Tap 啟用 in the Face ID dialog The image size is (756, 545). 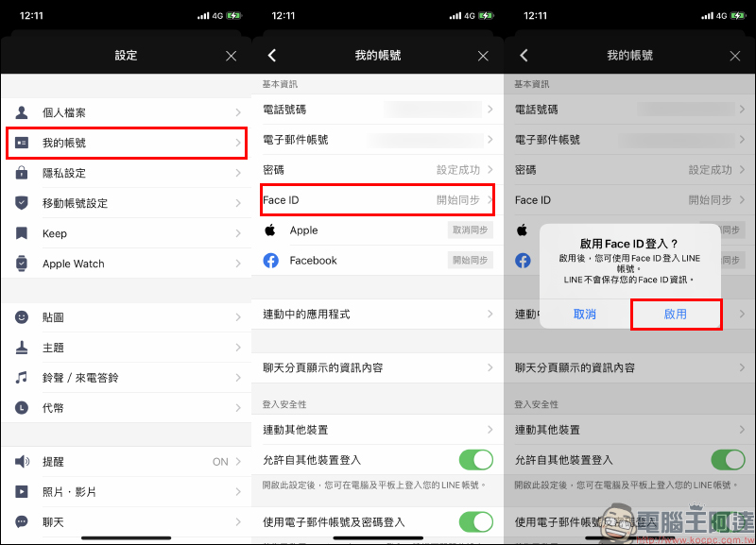[676, 315]
